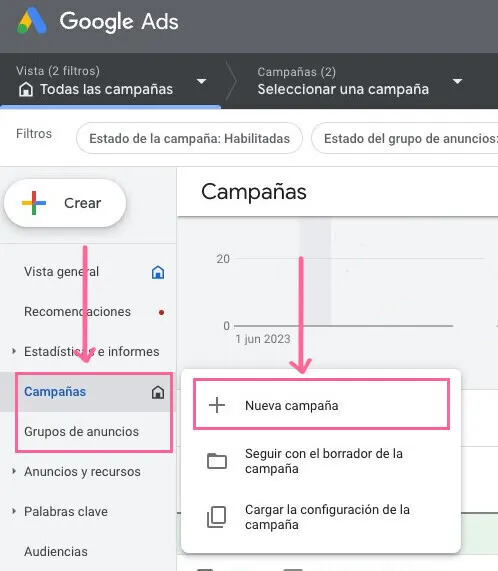
Task: Click the Anuncios y recursos sidebar label
Action: point(82,472)
